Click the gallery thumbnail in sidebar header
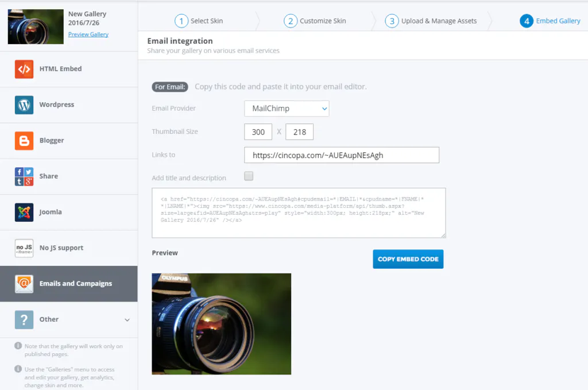 coord(36,26)
